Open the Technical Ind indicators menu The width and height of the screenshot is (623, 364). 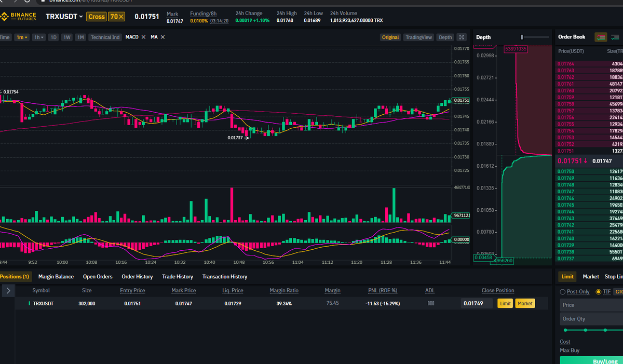[x=105, y=37]
